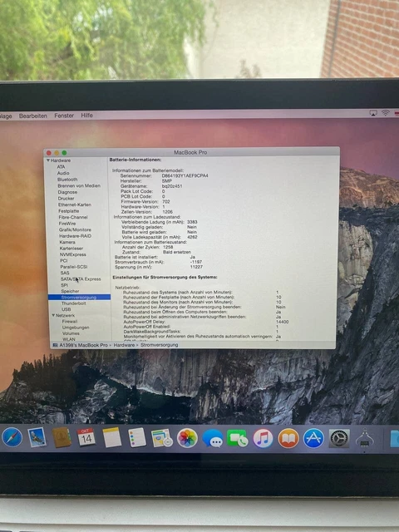Open Safari from the dock
The height and width of the screenshot is (532, 399).
(x=12, y=437)
